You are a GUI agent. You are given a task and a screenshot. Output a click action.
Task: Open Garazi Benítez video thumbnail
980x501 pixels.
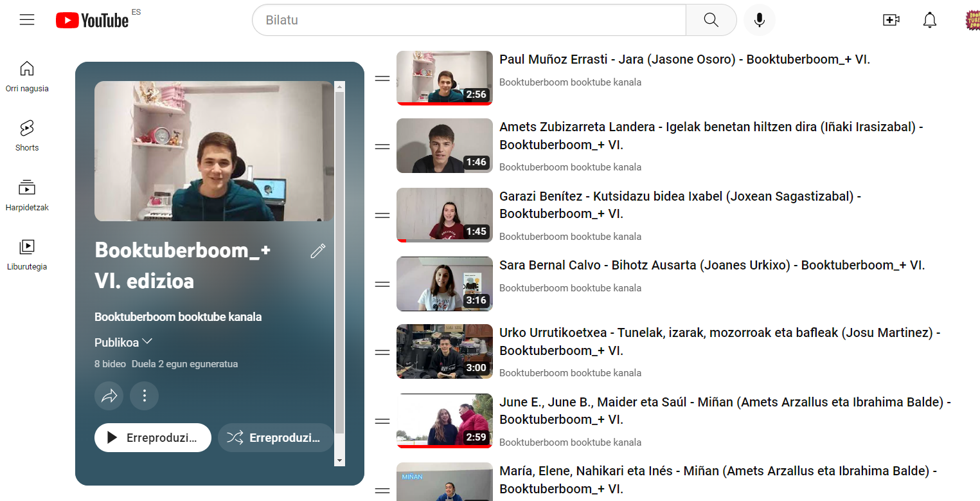tap(445, 215)
